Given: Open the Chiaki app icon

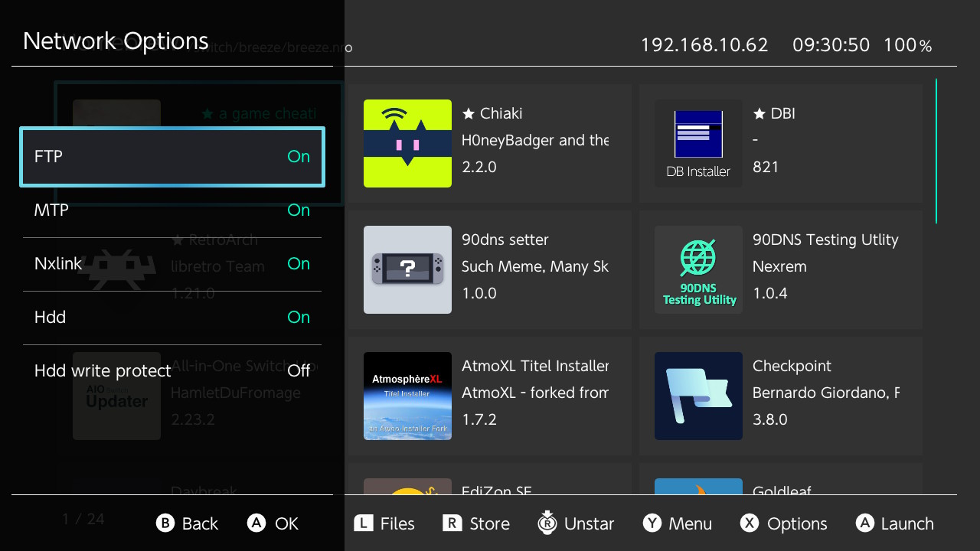Looking at the screenshot, I should click(407, 143).
